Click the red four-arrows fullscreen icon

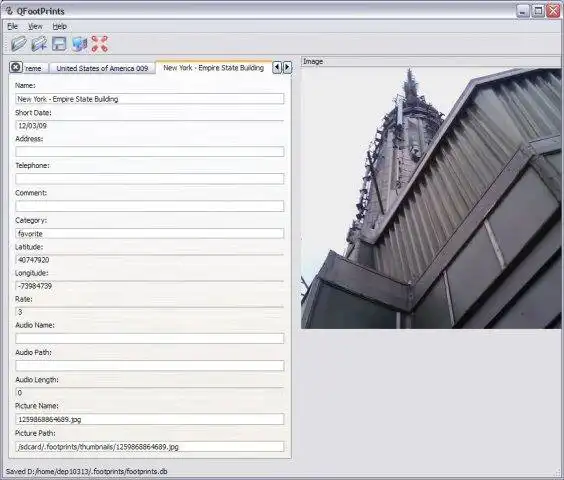(x=100, y=44)
